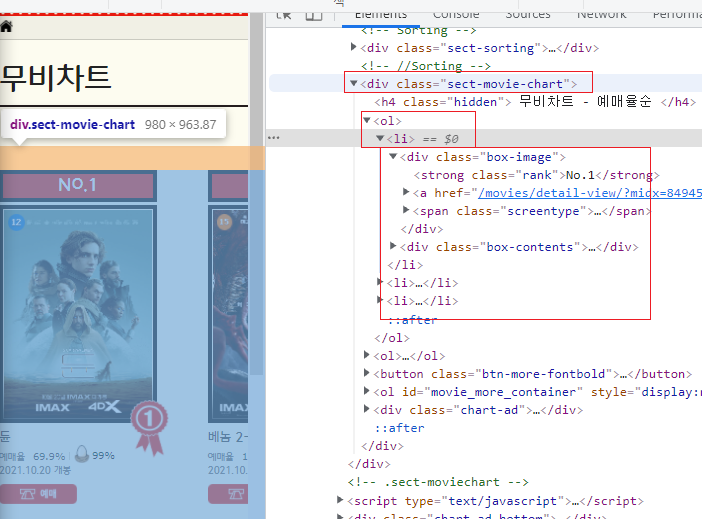Expand the btn-more-fontbold button node
Viewport: 702px width, 519px height.
[x=367, y=373]
